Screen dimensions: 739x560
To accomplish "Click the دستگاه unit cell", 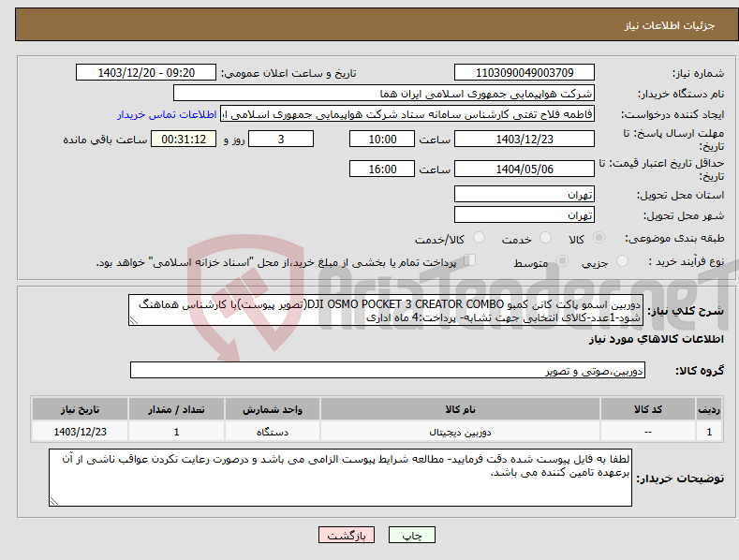I will 273,432.
